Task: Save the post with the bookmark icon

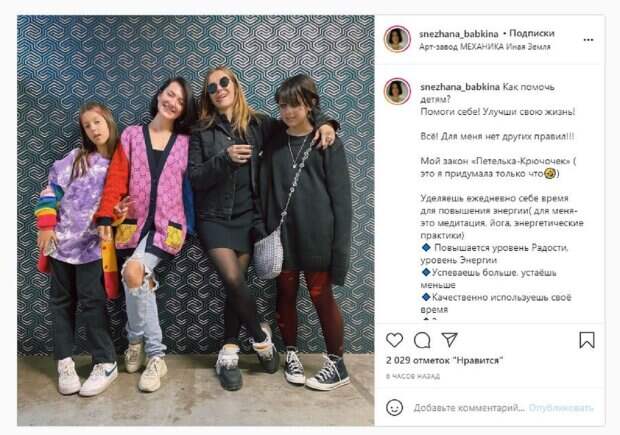Action: 587,340
